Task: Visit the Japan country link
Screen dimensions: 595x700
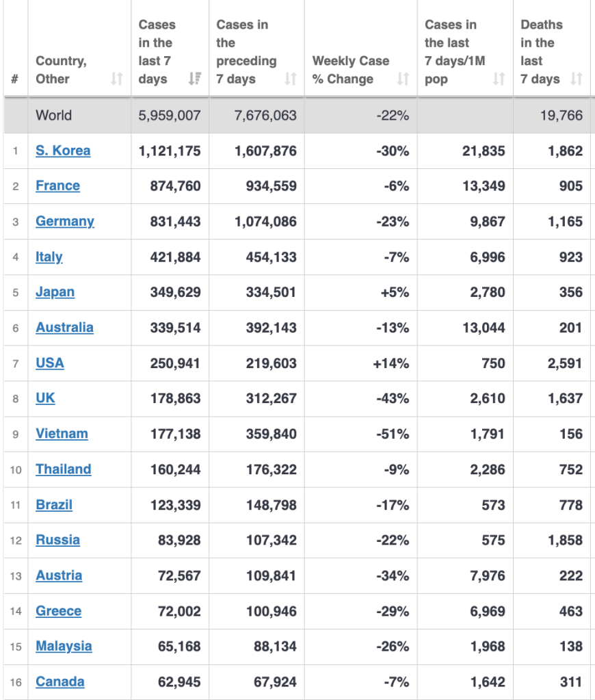Action: (55, 292)
